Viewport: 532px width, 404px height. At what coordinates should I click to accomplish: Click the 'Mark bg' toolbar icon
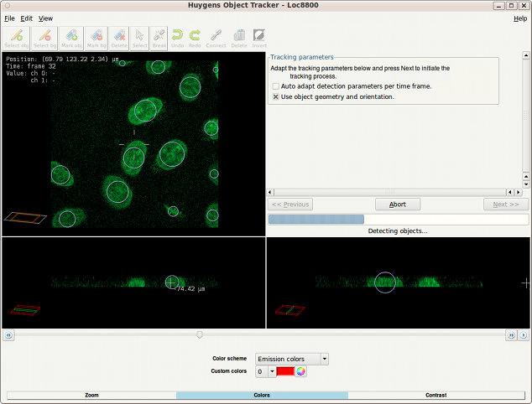coord(96,38)
